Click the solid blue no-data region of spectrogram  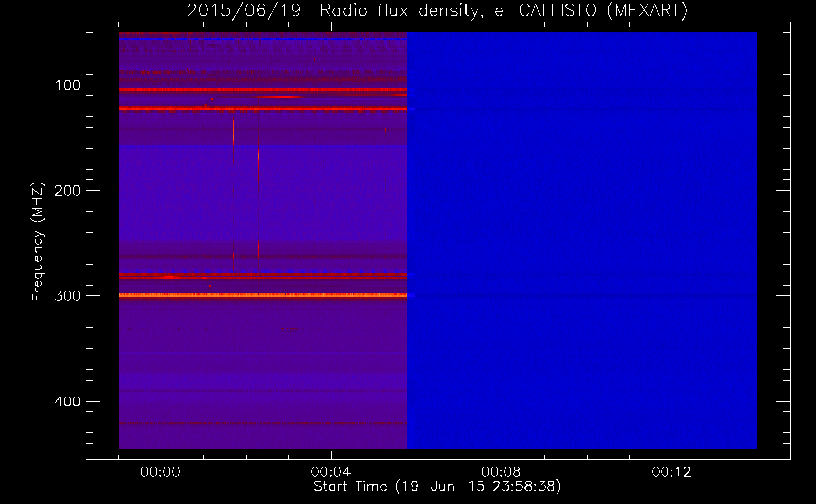coord(582,240)
